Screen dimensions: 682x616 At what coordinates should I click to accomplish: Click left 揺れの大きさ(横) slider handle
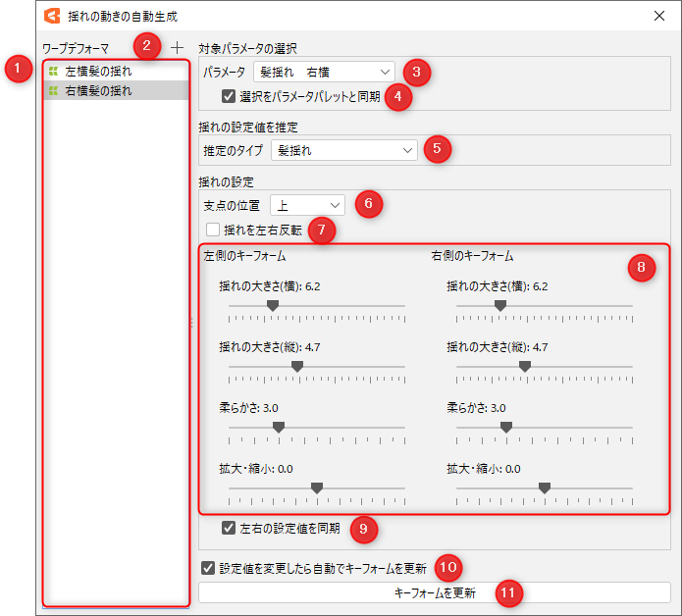[x=273, y=306]
